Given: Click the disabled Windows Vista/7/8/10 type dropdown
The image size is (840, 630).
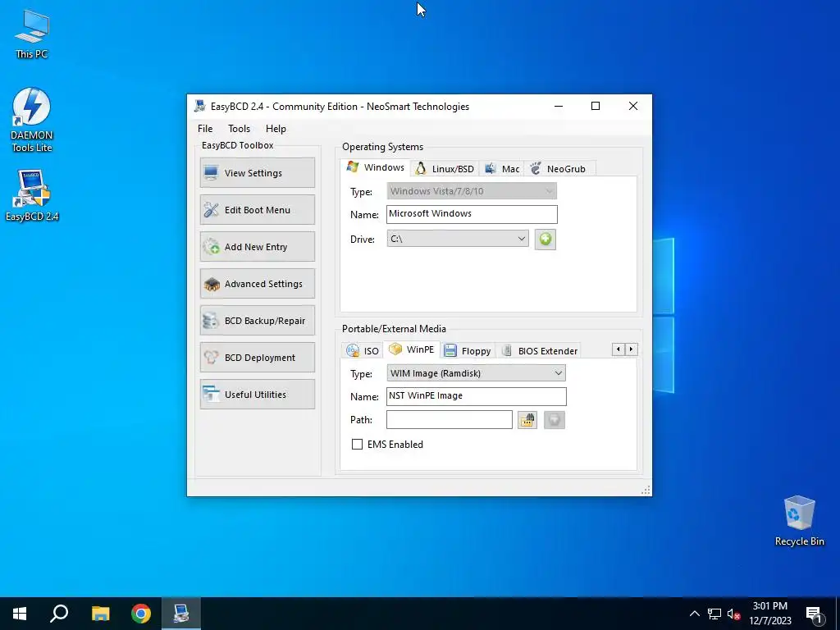Looking at the screenshot, I should click(472, 191).
